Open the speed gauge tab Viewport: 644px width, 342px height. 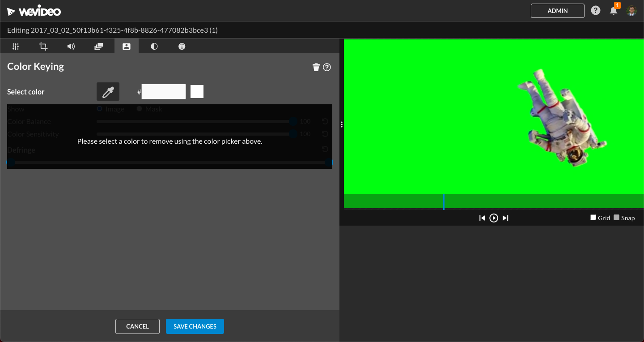182,46
